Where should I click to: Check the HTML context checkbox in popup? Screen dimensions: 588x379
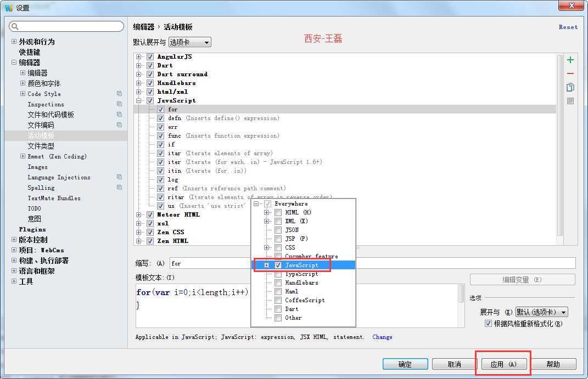[x=278, y=212]
